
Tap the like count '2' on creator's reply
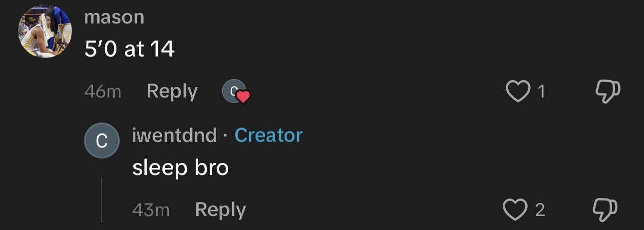[540, 210]
